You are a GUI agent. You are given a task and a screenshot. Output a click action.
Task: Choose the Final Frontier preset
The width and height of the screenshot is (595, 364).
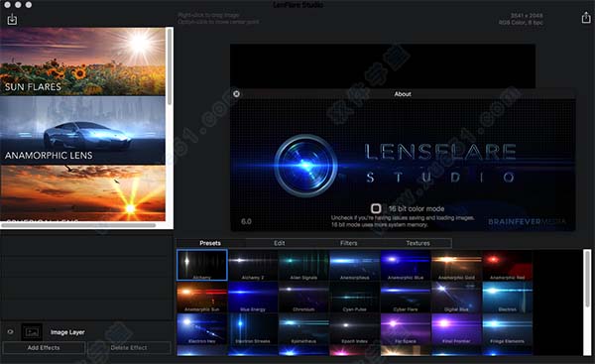coord(456,328)
